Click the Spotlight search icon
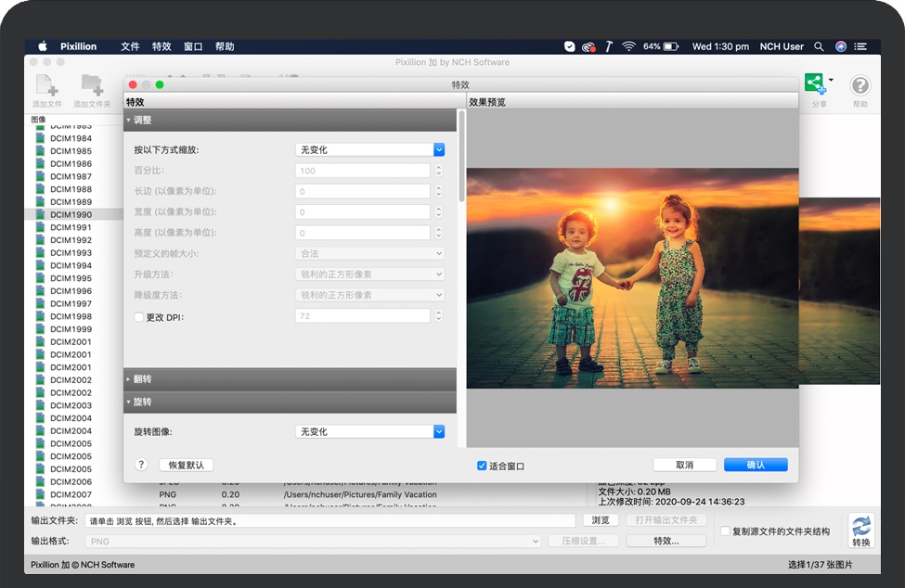905x588 pixels. (x=819, y=45)
